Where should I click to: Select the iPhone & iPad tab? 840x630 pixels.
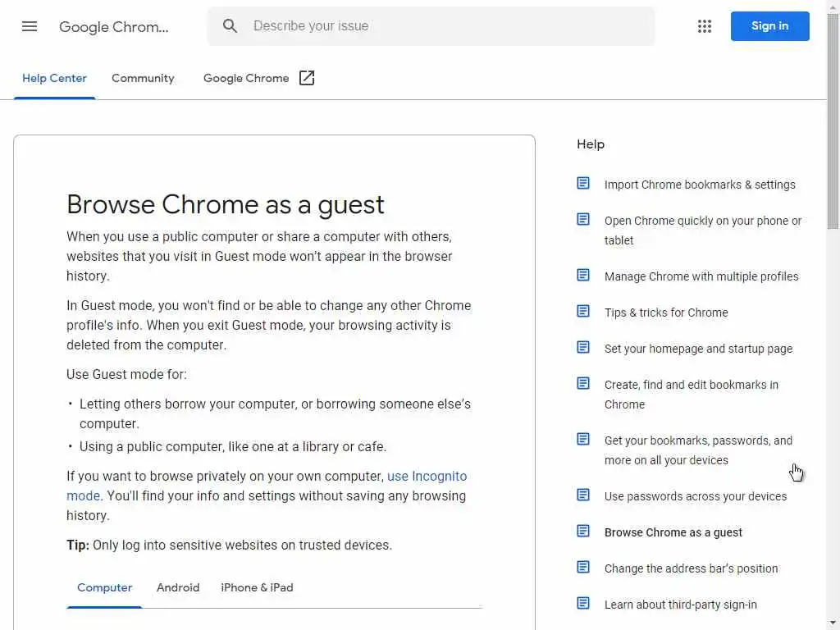click(x=257, y=587)
